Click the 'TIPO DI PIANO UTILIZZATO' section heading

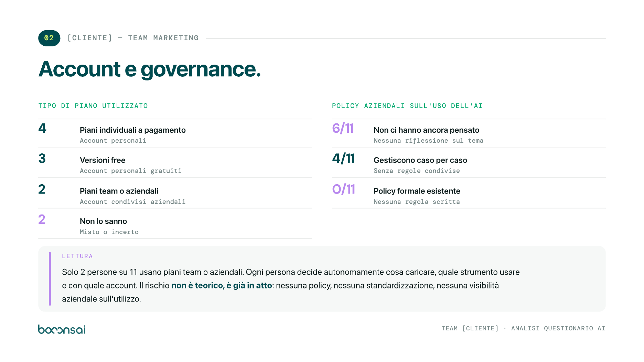[93, 106]
